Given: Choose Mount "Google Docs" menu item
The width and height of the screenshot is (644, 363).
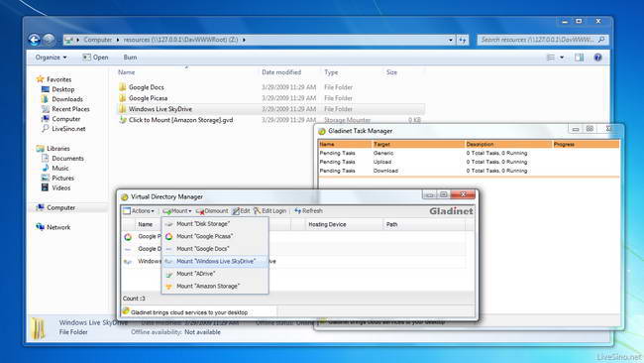Looking at the screenshot, I should [x=215, y=249].
